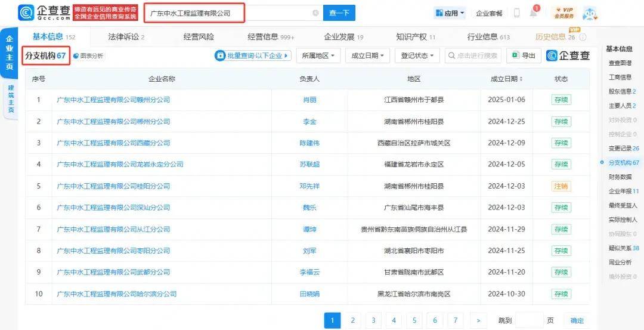The height and width of the screenshot is (330, 644).
Task: Open notifications bell icon
Action: (x=533, y=13)
